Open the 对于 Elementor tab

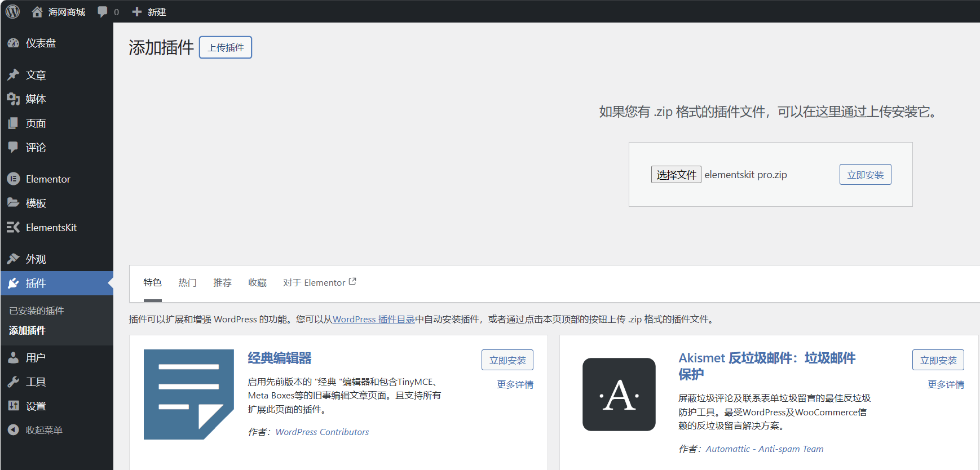coord(320,282)
